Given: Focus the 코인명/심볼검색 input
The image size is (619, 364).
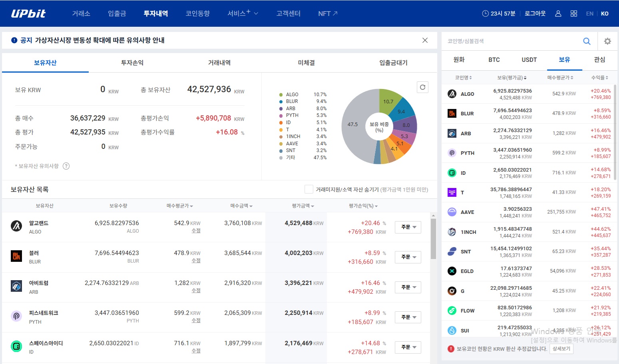Looking at the screenshot, I should pyautogui.click(x=512, y=41).
